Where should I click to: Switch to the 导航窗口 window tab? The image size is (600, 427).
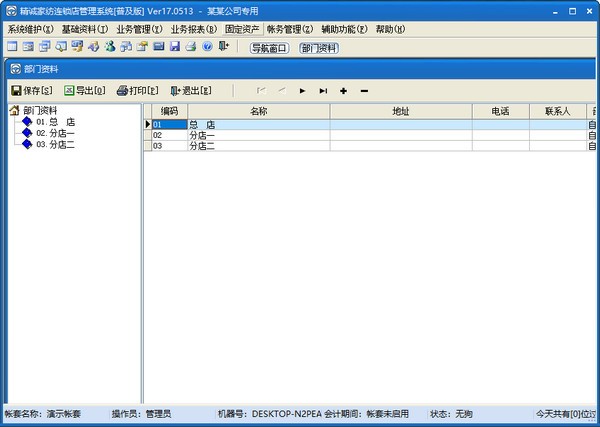(269, 48)
